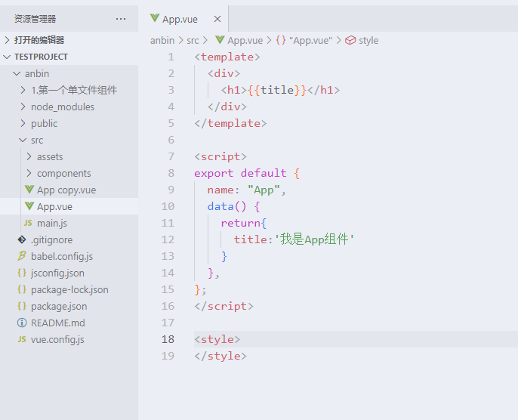Click the info icon beside README.md
The image size is (518, 420).
point(22,323)
